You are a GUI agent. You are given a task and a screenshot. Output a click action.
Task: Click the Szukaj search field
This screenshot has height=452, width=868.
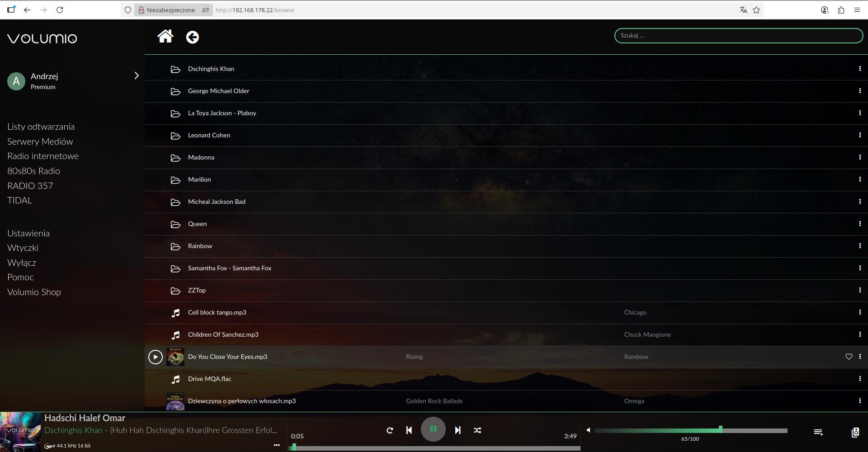coord(738,35)
